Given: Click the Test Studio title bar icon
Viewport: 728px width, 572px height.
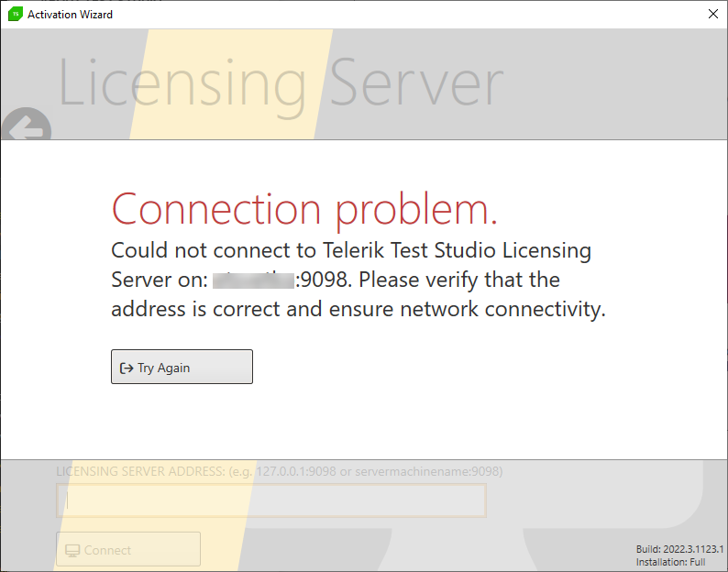Looking at the screenshot, I should coord(16,14).
